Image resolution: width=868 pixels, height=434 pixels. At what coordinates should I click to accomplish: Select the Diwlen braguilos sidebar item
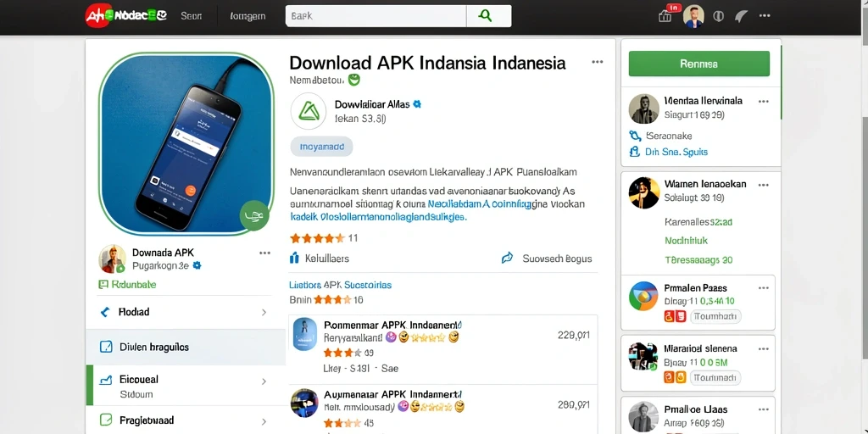(x=186, y=347)
